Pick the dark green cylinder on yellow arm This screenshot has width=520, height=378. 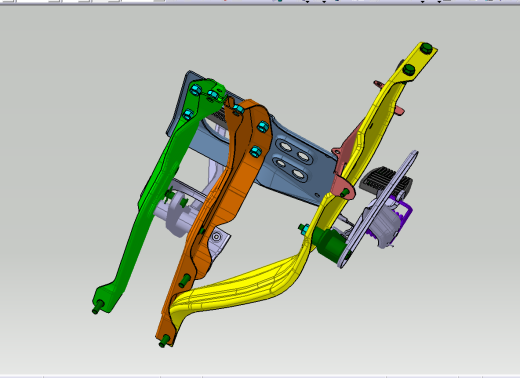pyautogui.click(x=328, y=242)
